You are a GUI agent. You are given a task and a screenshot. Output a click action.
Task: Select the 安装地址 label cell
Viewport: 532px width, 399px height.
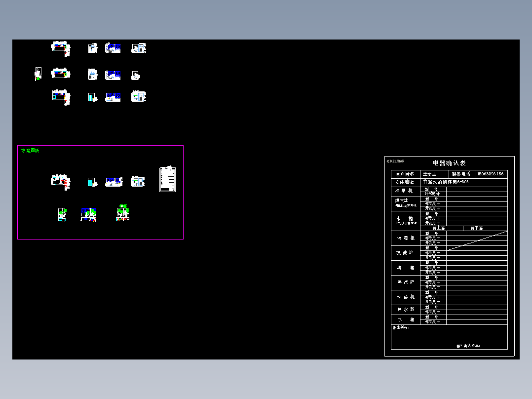406,182
